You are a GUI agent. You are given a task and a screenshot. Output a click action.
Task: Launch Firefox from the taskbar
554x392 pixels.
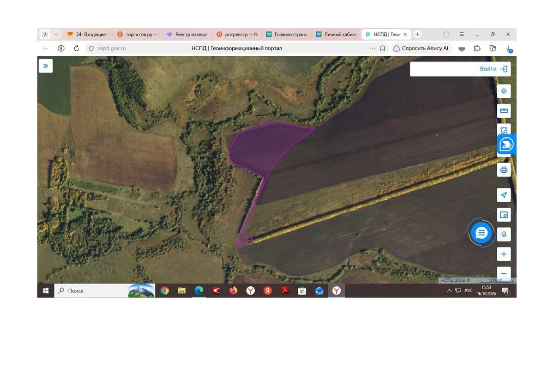[233, 290]
